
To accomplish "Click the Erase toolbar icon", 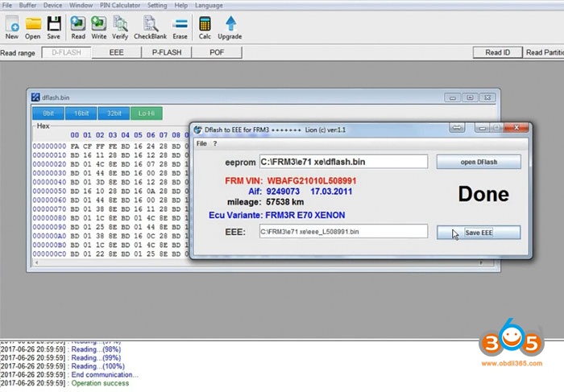I will 180,26.
